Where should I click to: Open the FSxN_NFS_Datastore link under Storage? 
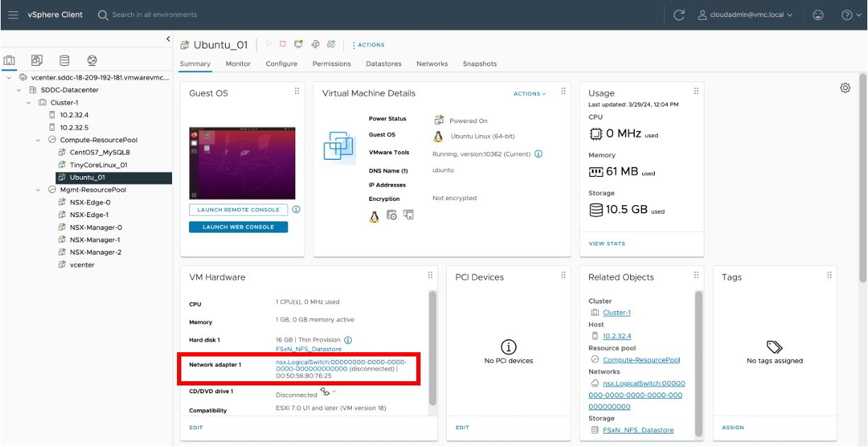(638, 430)
